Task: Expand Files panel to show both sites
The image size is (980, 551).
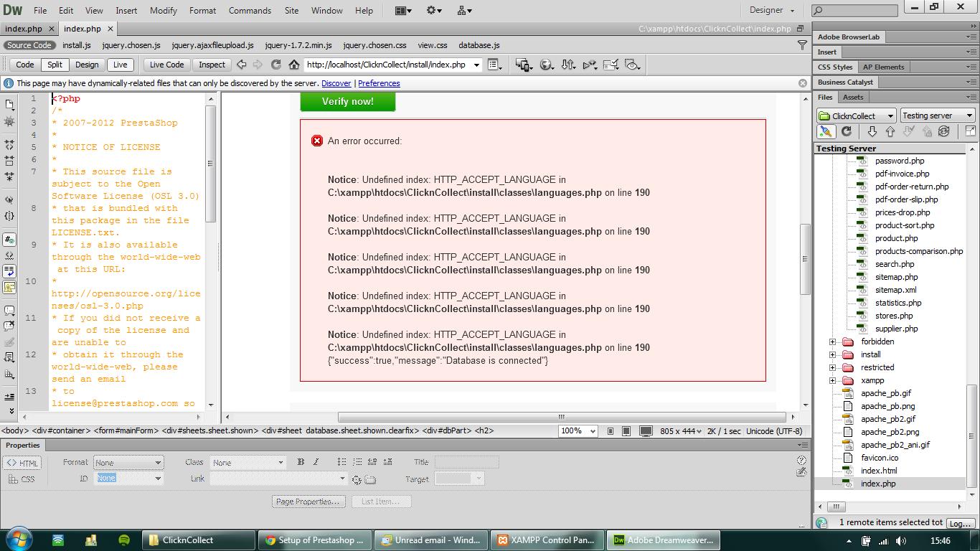Action: point(970,131)
